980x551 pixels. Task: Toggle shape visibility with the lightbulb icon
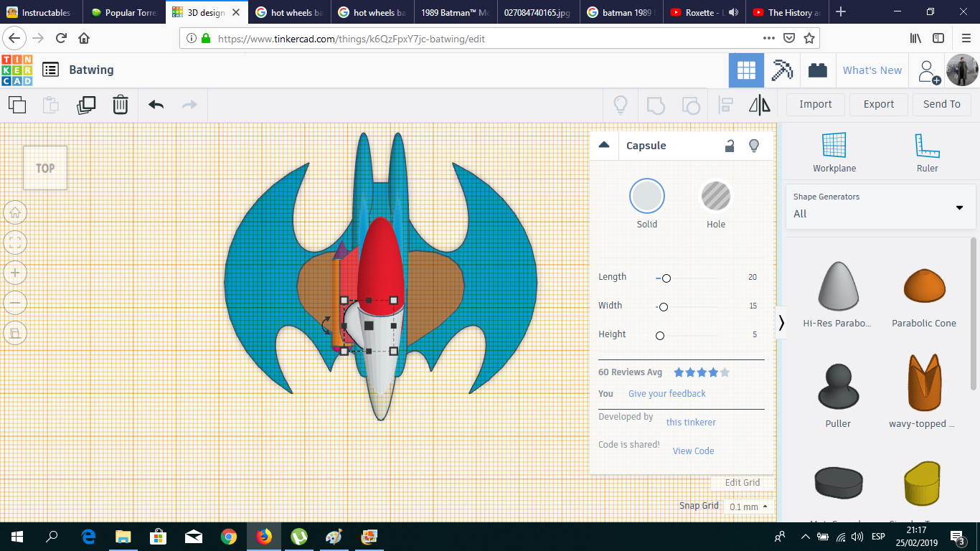tap(754, 146)
